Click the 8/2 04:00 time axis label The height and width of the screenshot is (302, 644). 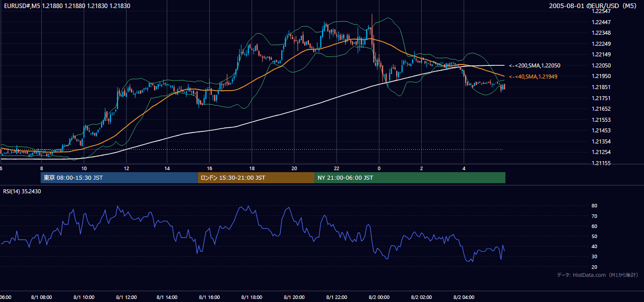(464, 297)
